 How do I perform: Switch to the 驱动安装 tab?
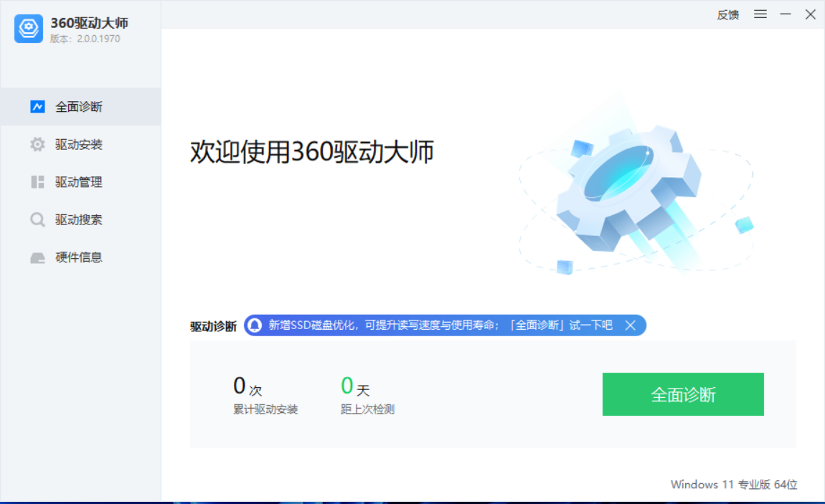pos(80,144)
